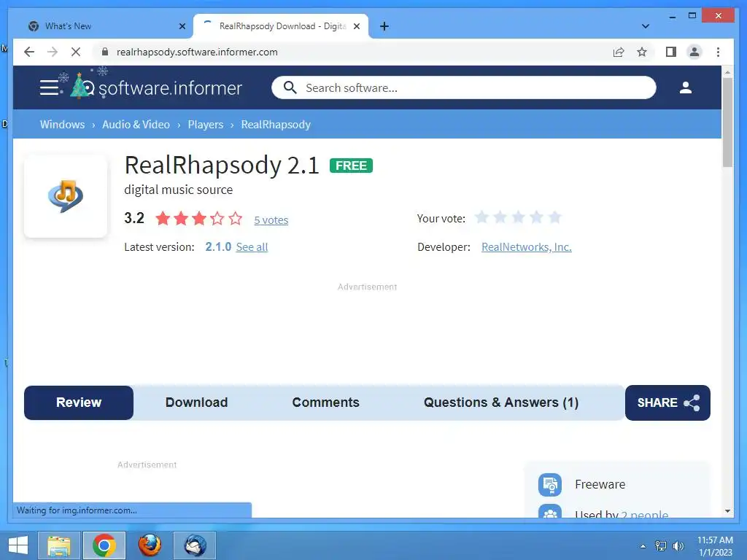Click version number 2.1.0
This screenshot has width=747, height=560.
click(218, 246)
